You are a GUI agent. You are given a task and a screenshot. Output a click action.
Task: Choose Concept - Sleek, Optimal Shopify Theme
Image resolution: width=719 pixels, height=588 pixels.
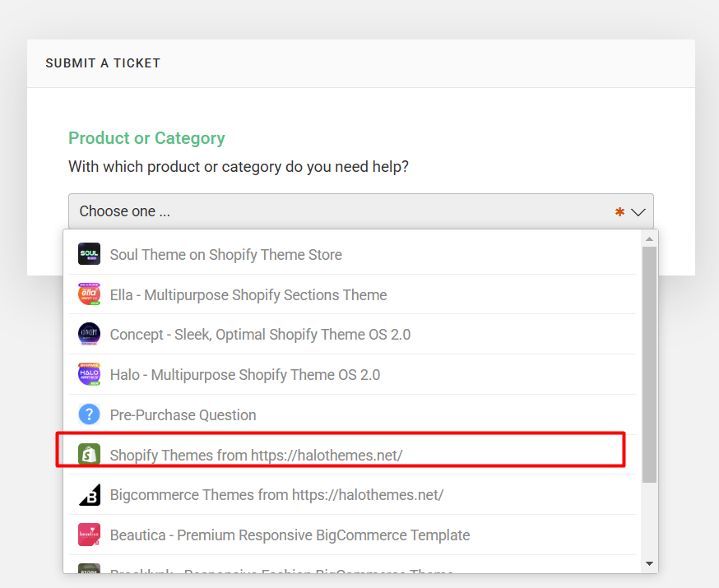(x=352, y=335)
